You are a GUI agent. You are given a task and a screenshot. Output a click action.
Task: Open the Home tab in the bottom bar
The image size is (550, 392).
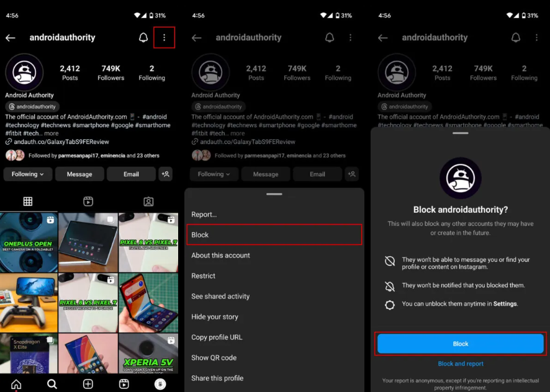[x=16, y=384]
